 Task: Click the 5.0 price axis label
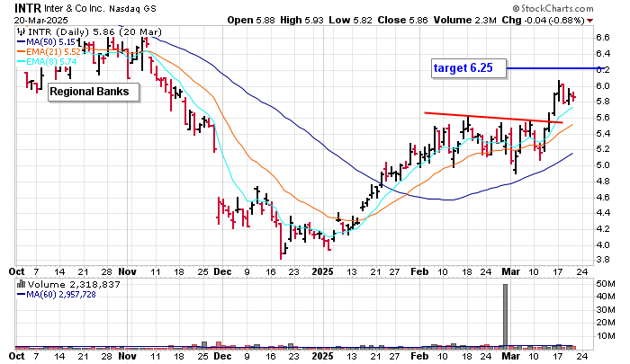[x=603, y=165]
